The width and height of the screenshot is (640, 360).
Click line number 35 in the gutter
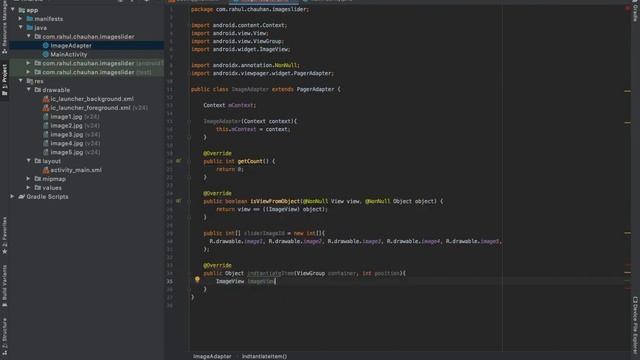pos(169,281)
